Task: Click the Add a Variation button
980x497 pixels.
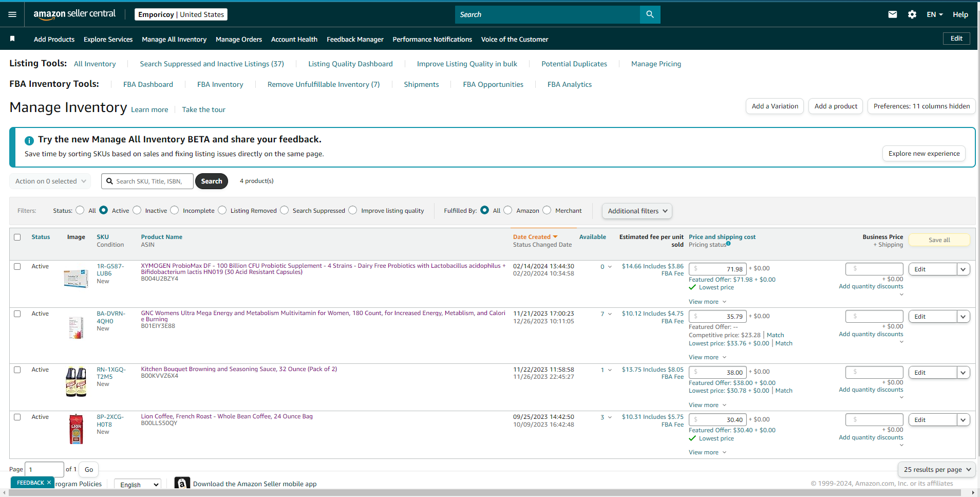Action: pos(775,106)
